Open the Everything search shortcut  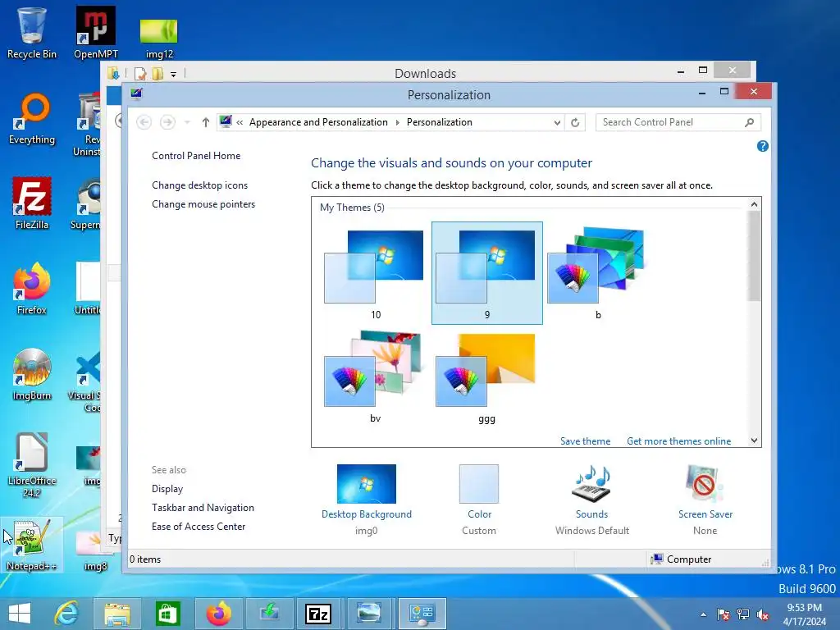tap(32, 119)
